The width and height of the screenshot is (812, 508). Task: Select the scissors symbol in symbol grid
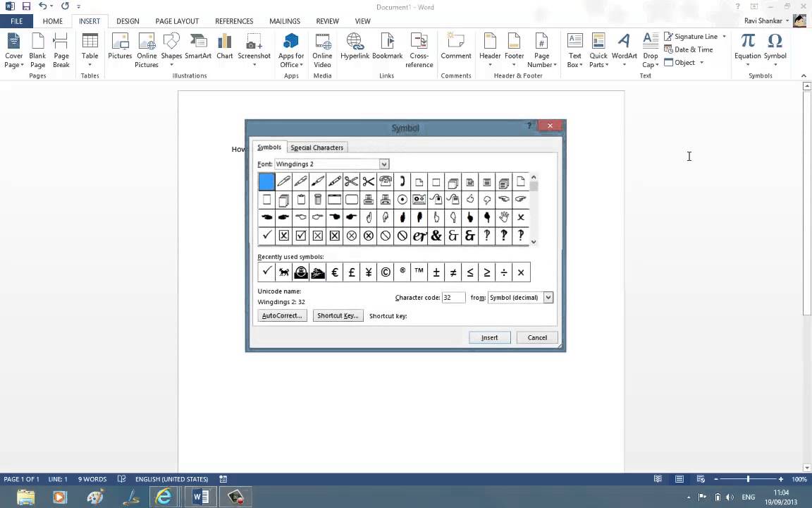(x=352, y=182)
